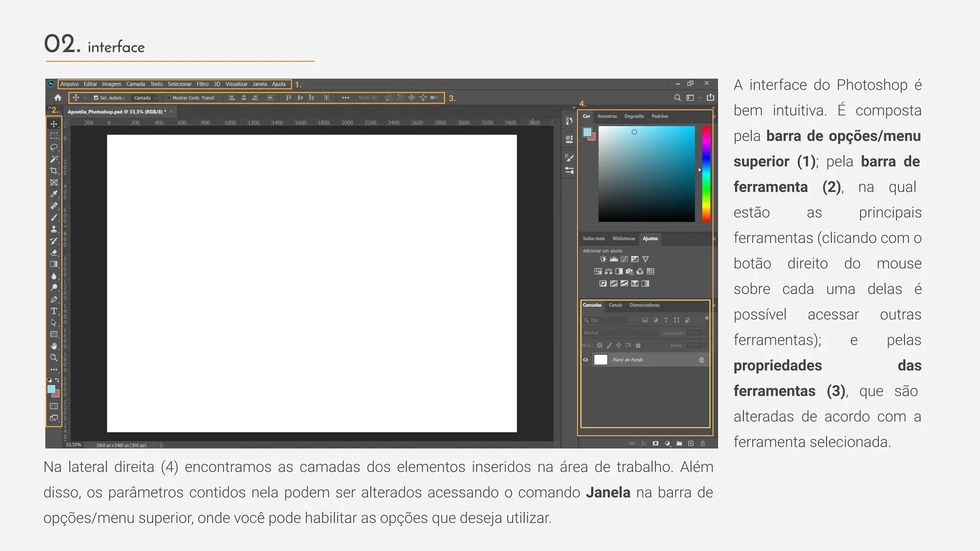Select the Healing Brush tool

pyautogui.click(x=54, y=206)
